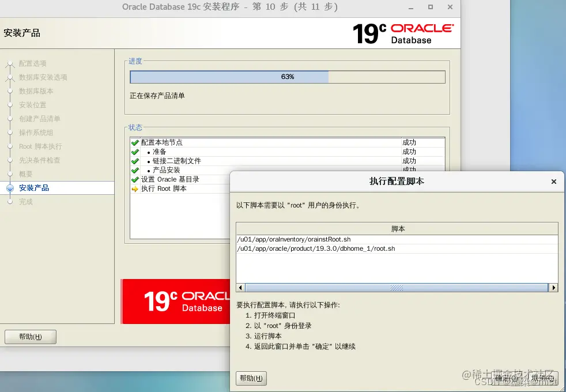
Task: Select the 配置本地节点 status row
Action: click(288, 142)
